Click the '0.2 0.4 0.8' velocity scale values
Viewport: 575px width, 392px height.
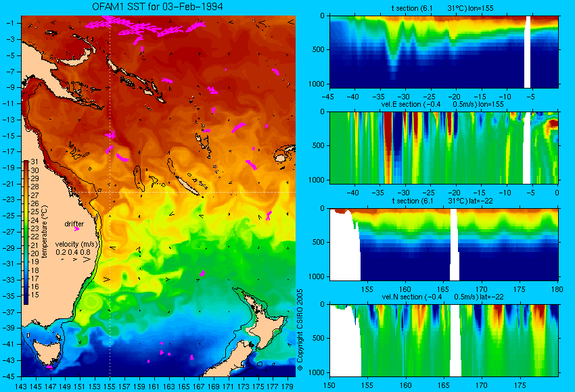tap(73, 252)
